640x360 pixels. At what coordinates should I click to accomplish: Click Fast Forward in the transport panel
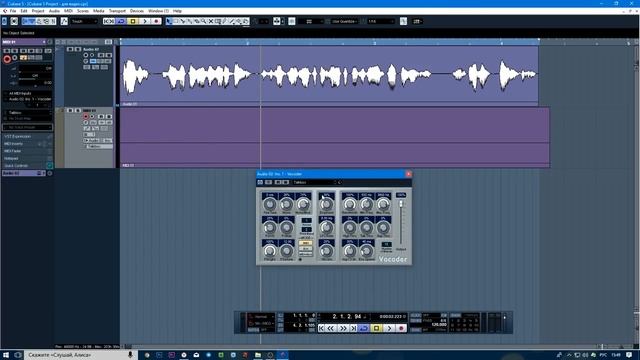pyautogui.click(x=343, y=328)
